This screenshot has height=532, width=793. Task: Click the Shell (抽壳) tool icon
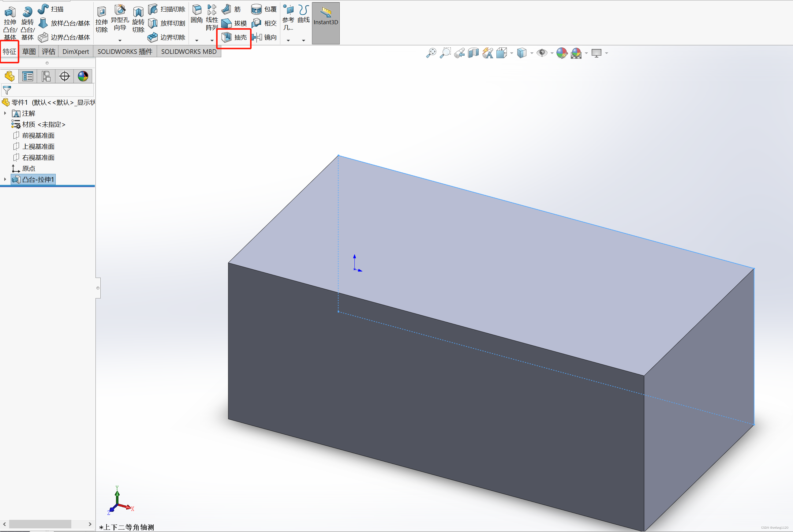click(226, 37)
